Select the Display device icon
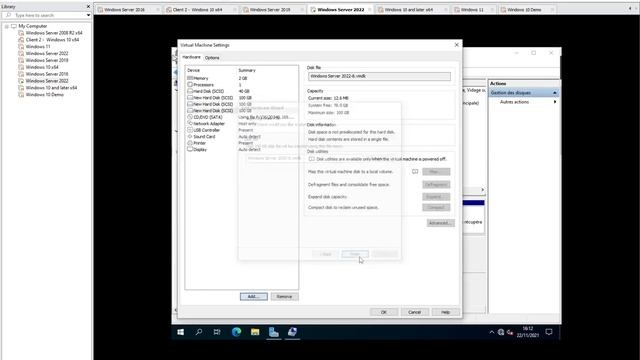 coord(190,149)
